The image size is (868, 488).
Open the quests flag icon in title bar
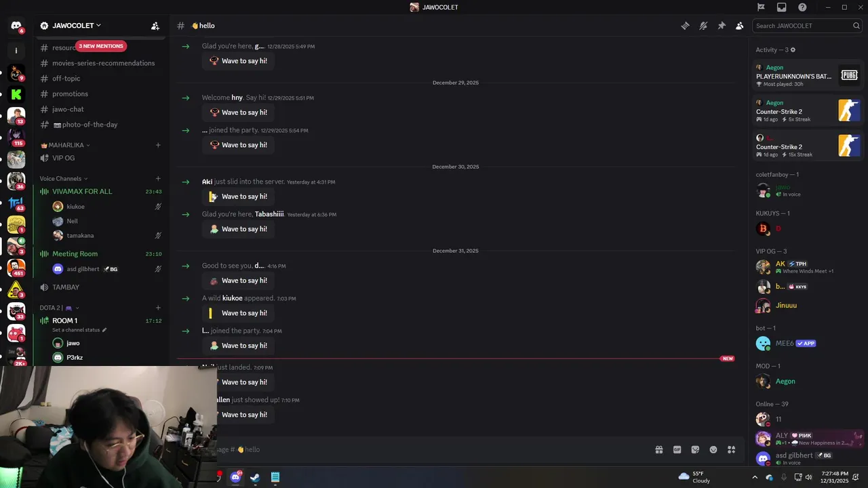[x=761, y=7]
